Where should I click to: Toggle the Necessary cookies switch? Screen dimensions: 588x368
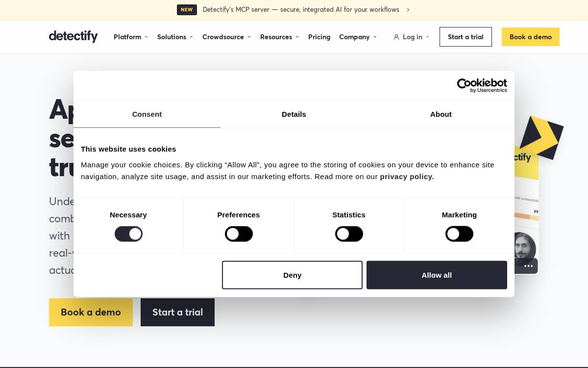pyautogui.click(x=128, y=234)
